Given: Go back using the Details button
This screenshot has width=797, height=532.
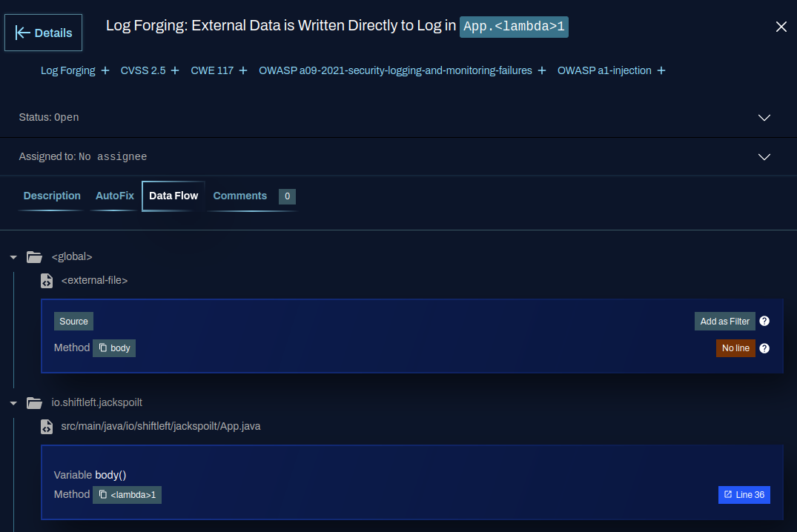Looking at the screenshot, I should pos(44,33).
